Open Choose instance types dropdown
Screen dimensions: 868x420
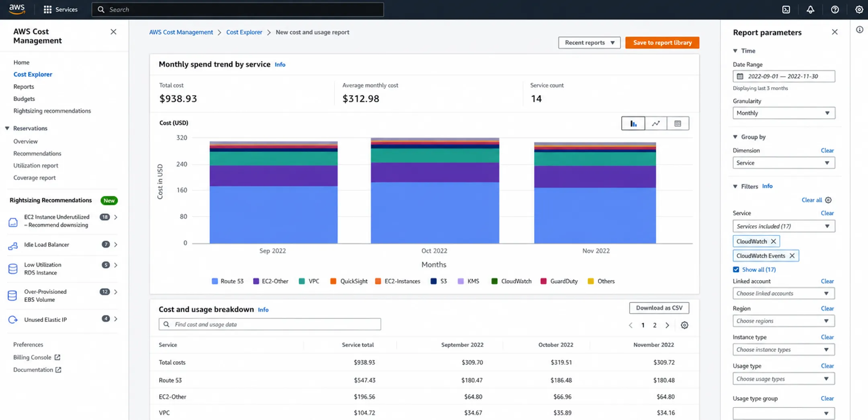[784, 350]
